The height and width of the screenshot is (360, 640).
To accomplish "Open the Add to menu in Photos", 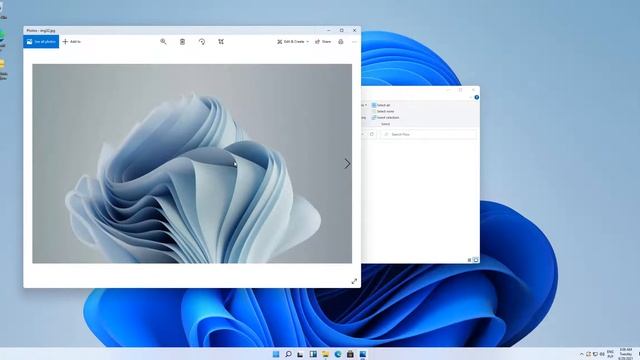I will pyautogui.click(x=72, y=42).
